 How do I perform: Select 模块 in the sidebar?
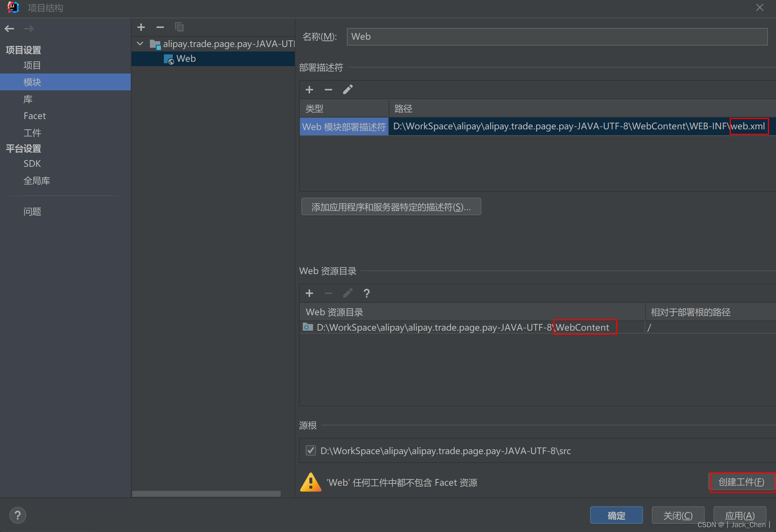tap(65, 82)
